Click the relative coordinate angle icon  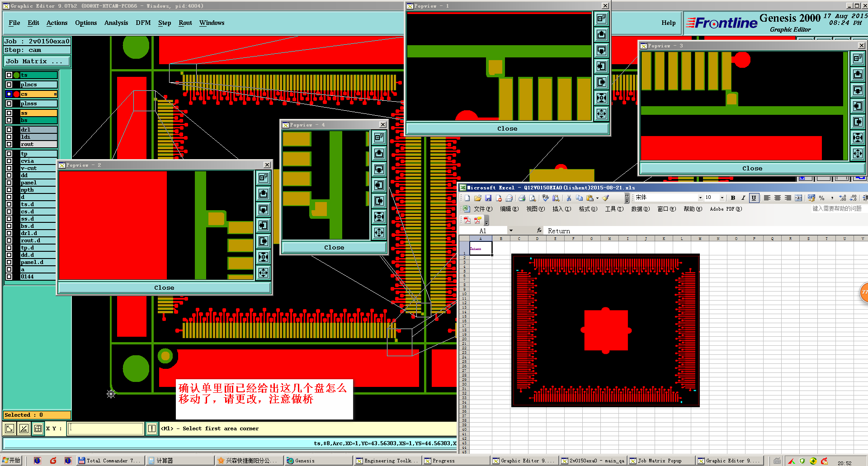[24, 428]
